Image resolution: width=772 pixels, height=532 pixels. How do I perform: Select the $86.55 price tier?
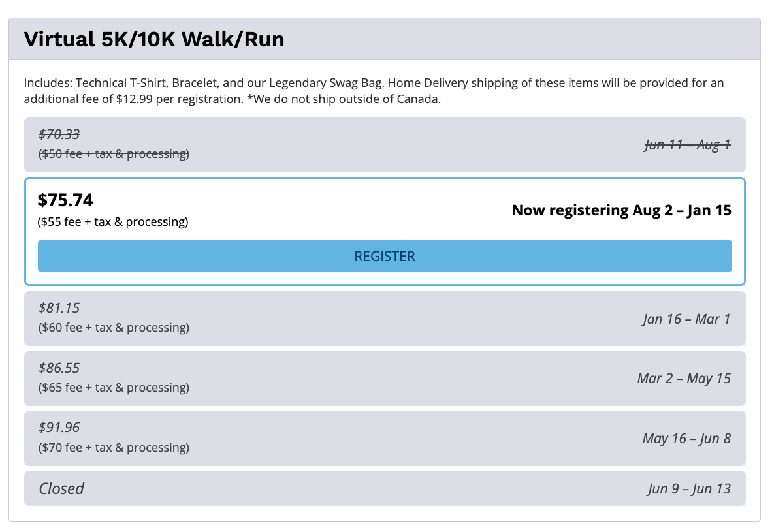coord(59,368)
